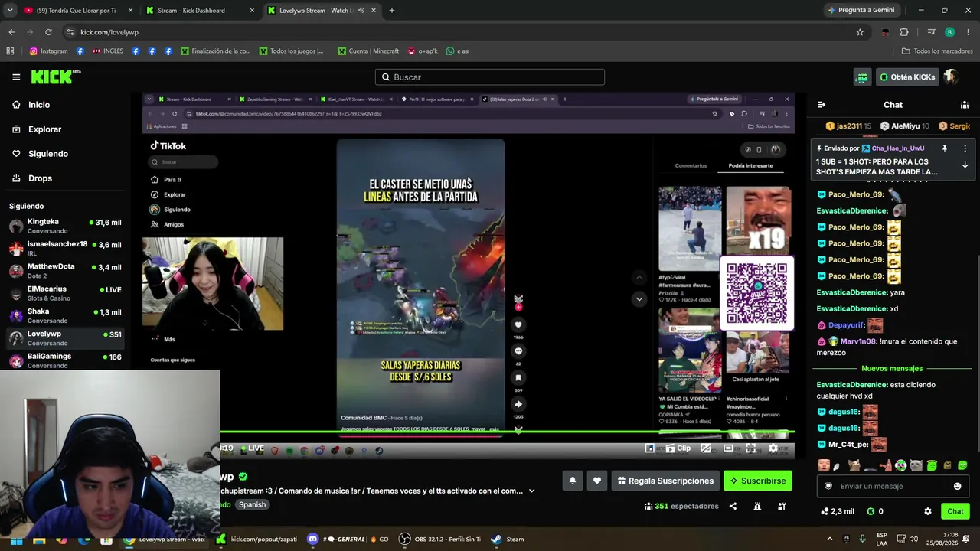Enter fullscreen on the stream player
The width and height of the screenshot is (980, 551).
[x=751, y=448]
